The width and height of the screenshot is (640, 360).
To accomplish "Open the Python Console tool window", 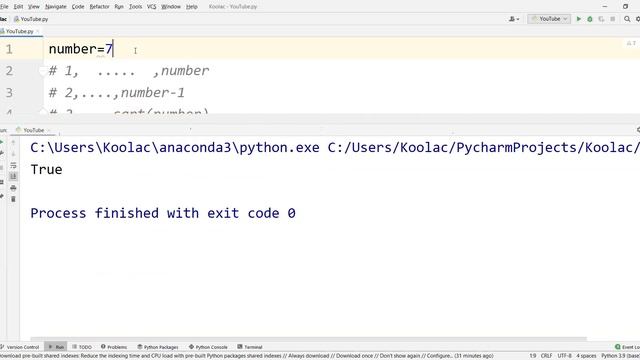I will (x=208, y=347).
